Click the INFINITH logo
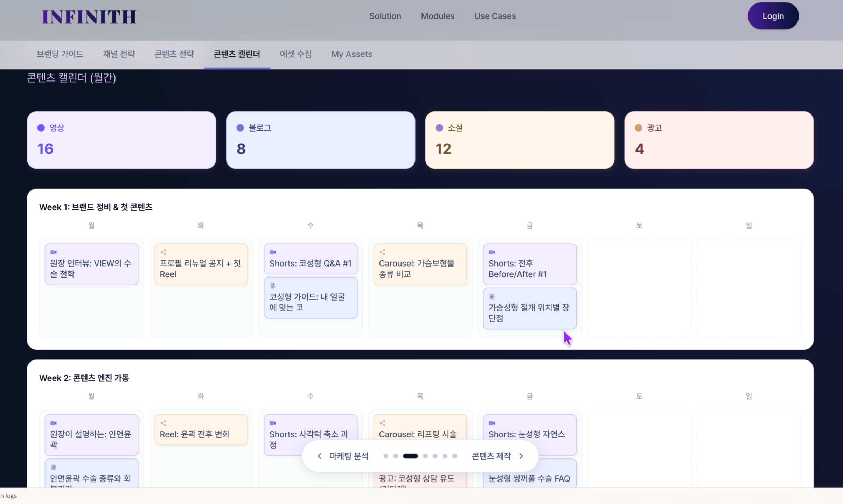The width and height of the screenshot is (843, 504). 89,17
